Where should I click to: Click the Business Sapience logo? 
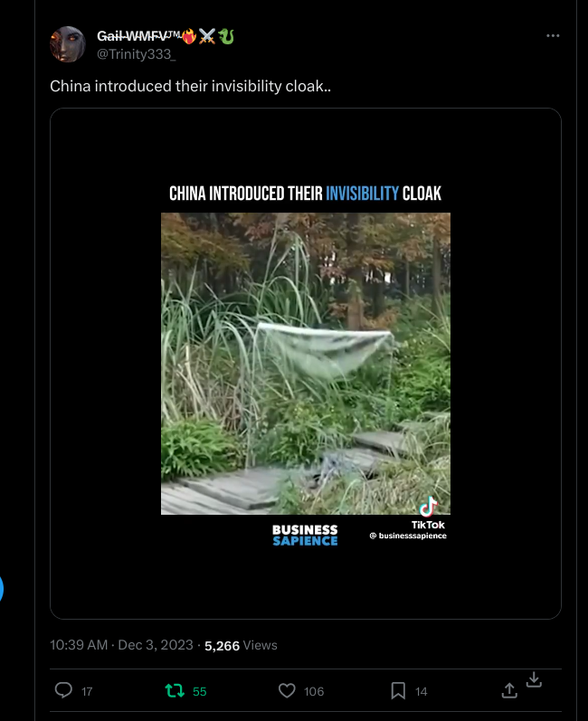tap(305, 536)
